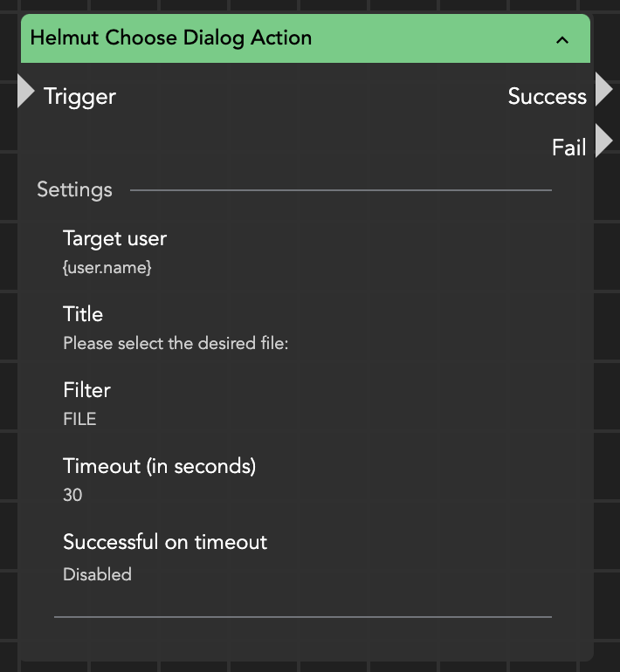Collapse the Helmut Choose Dialog Action node
The height and width of the screenshot is (672, 620).
click(562, 39)
